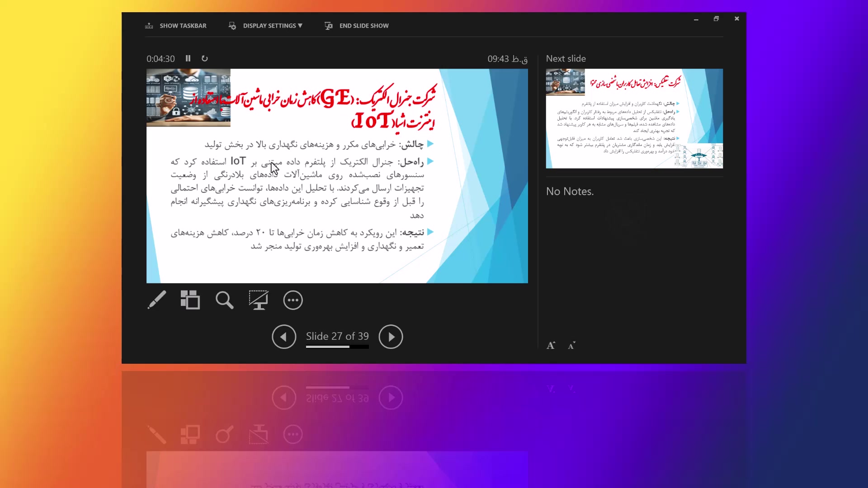
Task: Click Show Taskbar
Action: (x=183, y=26)
